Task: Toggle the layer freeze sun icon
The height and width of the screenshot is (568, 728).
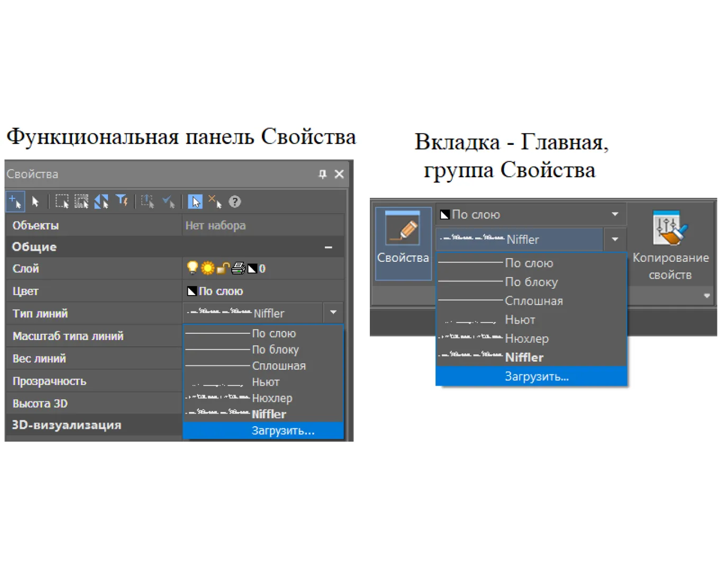Action: coord(208,269)
